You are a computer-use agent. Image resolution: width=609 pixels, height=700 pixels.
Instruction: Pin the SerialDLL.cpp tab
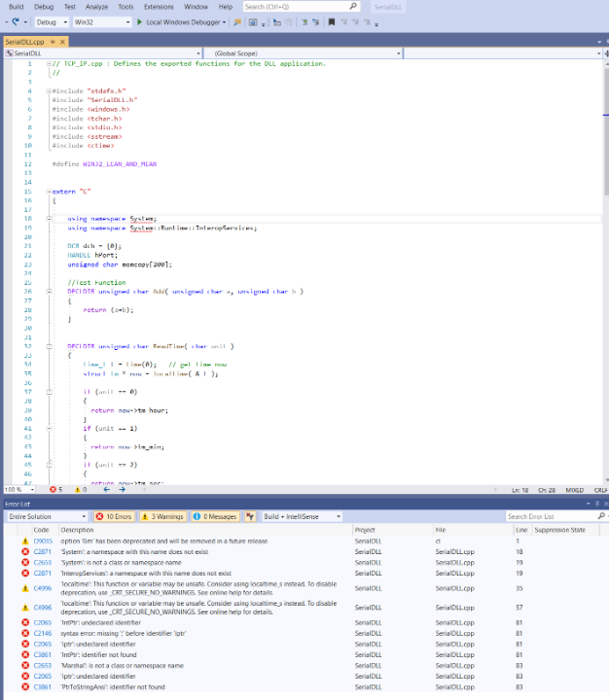point(53,42)
